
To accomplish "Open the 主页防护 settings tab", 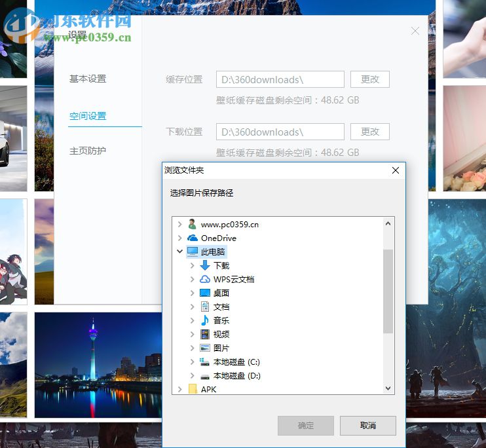I will [x=88, y=151].
